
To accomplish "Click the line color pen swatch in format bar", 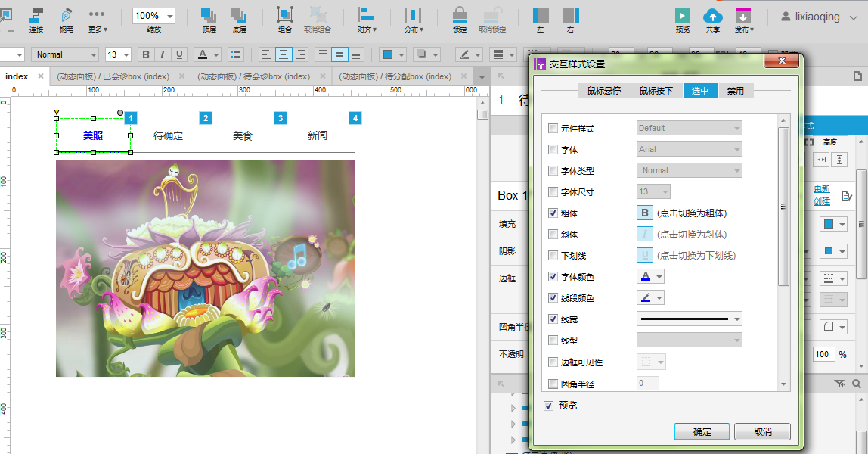I will [464, 54].
